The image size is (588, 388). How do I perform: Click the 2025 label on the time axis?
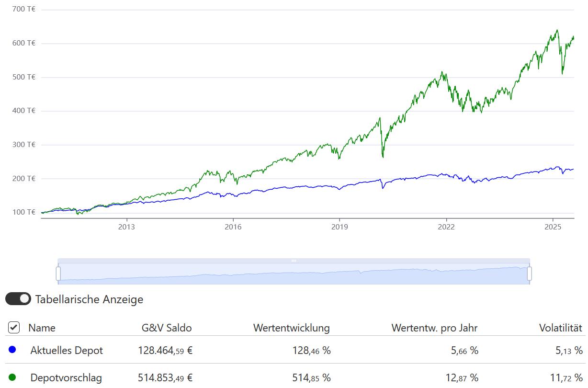[x=553, y=226]
